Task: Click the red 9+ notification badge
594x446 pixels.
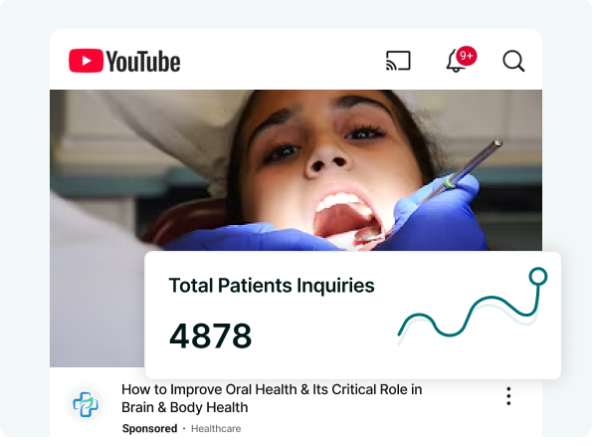Action: tap(466, 56)
